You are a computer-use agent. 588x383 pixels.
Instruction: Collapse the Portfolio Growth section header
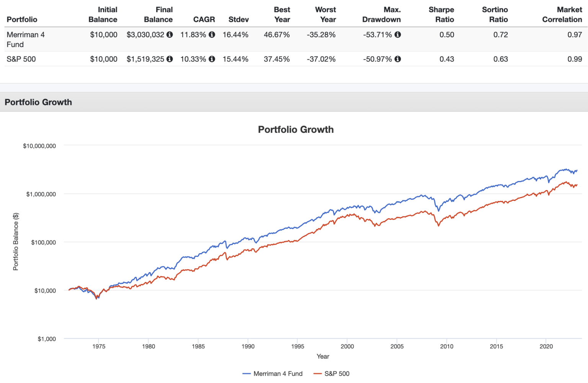tap(38, 102)
